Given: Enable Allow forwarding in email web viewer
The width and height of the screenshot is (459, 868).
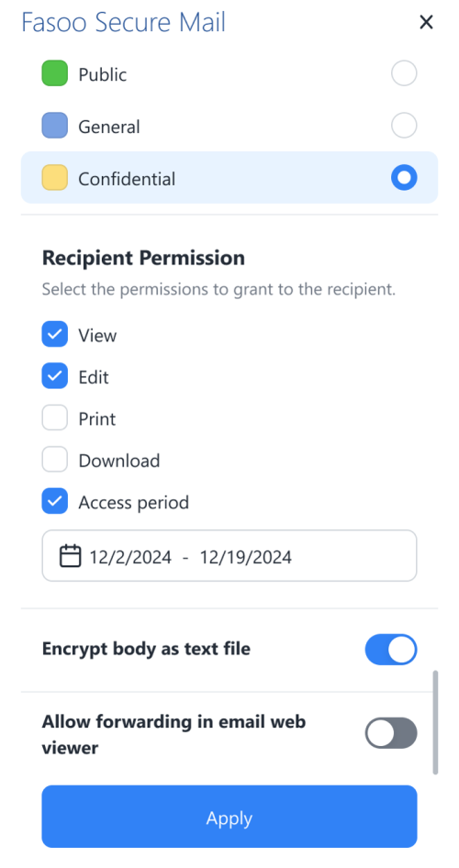Looking at the screenshot, I should tap(391, 733).
